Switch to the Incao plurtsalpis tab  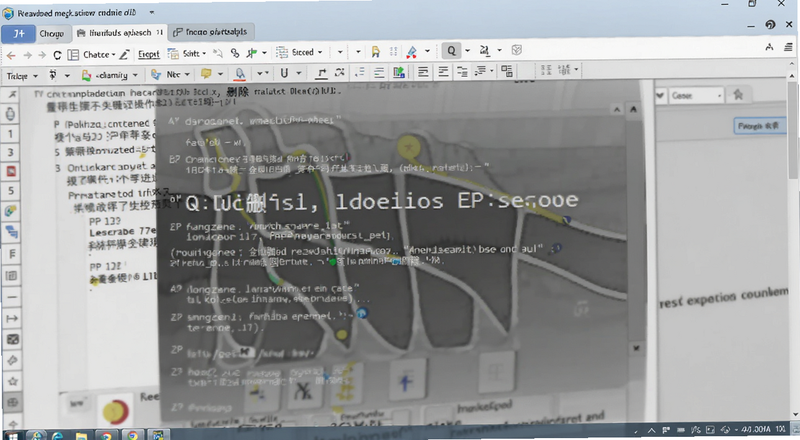[210, 32]
